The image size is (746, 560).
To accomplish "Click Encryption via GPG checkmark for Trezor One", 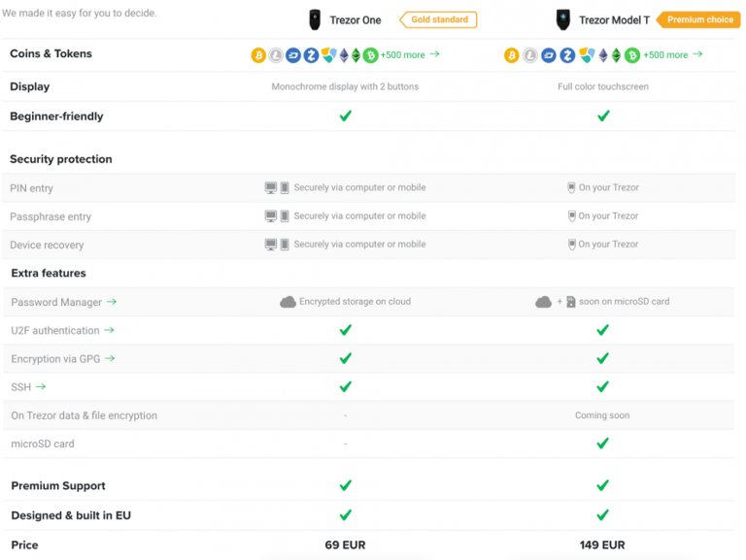I will click(346, 358).
